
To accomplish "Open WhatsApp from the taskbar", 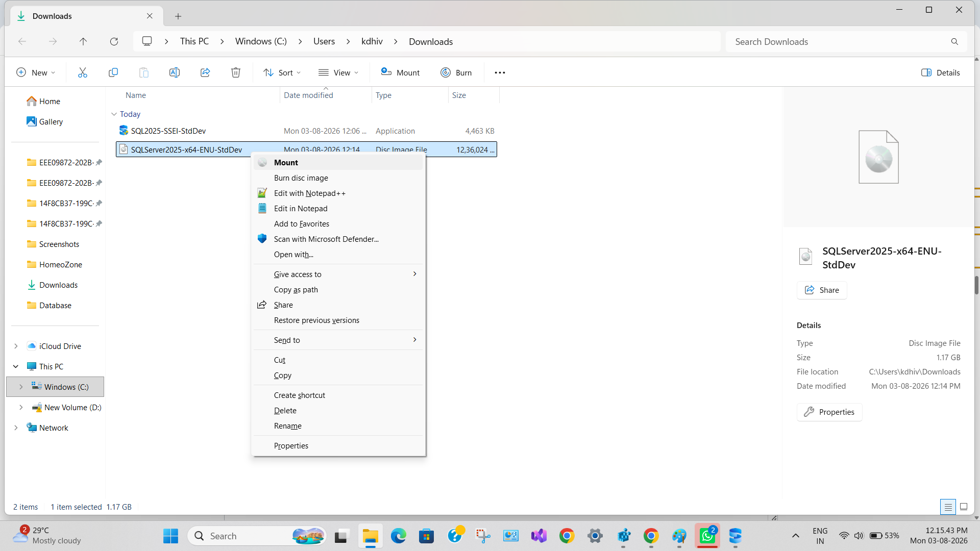I will coord(707,536).
